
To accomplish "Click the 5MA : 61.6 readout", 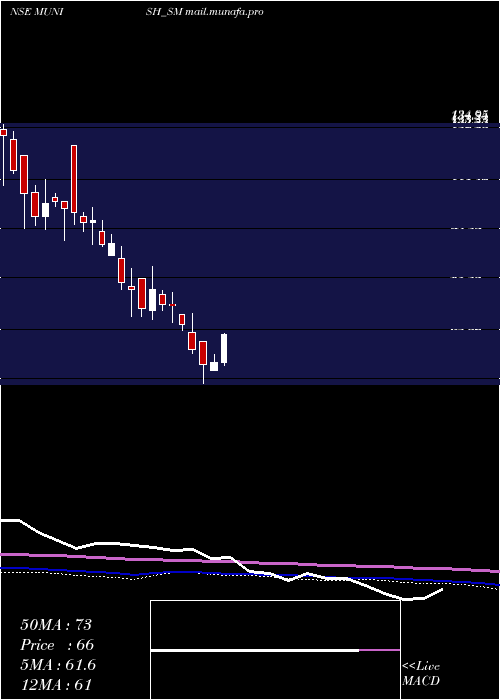I will pos(58,665).
